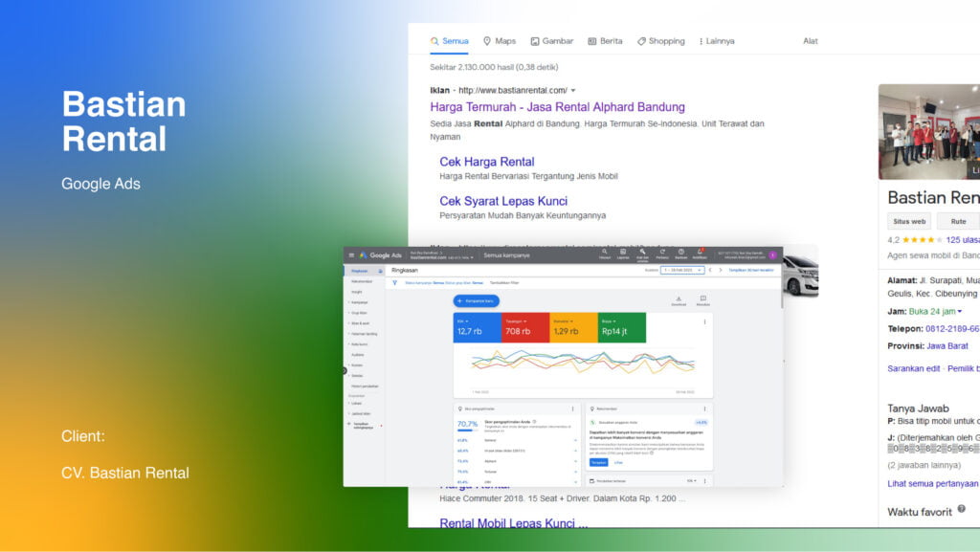
Task: Click the search magnifier in Google Ads header
Action: 605,254
